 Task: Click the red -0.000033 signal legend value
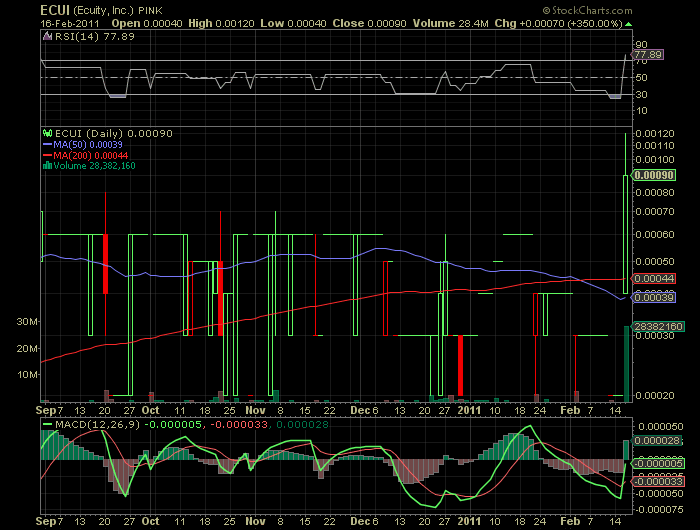239,424
